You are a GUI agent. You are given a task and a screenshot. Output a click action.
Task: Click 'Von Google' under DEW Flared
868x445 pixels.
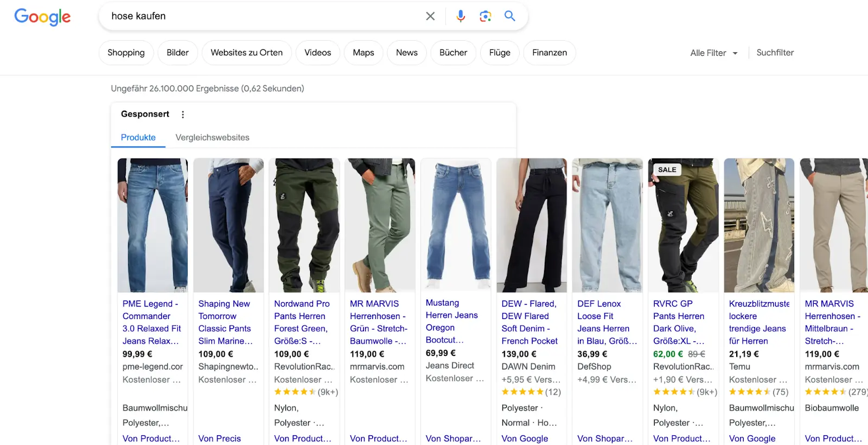pos(525,438)
